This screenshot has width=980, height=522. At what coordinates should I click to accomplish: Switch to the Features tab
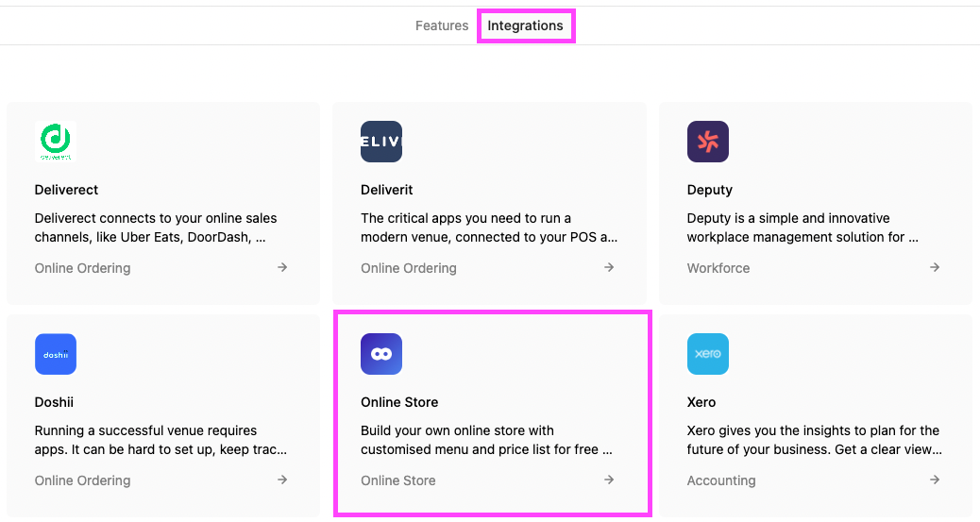442,25
